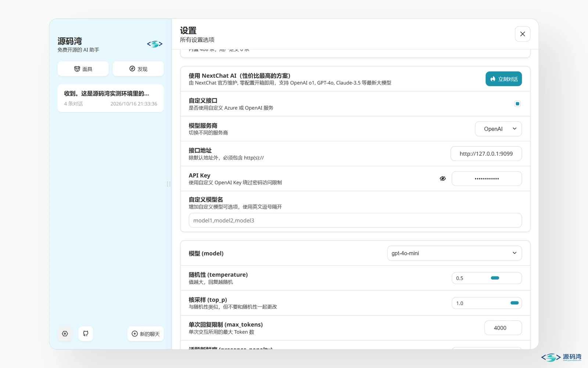Screen dimensions: 588x368
Task: Click the 免费开源的 AI 助手 subtitle
Action: point(78,50)
